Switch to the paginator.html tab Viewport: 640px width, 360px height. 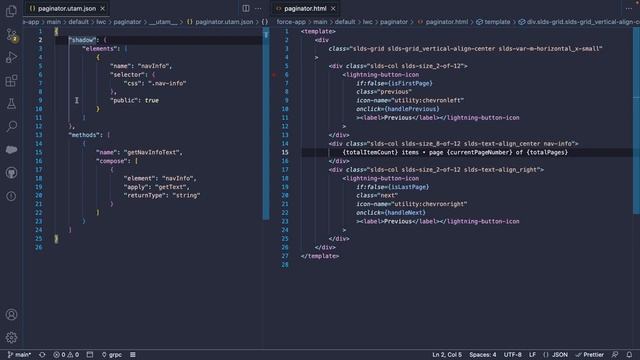[305, 8]
